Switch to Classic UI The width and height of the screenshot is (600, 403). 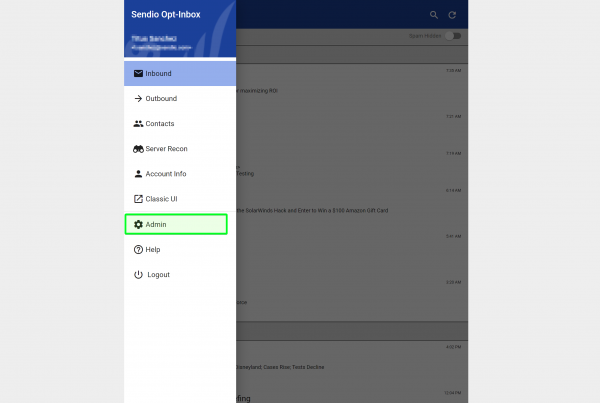(x=180, y=199)
